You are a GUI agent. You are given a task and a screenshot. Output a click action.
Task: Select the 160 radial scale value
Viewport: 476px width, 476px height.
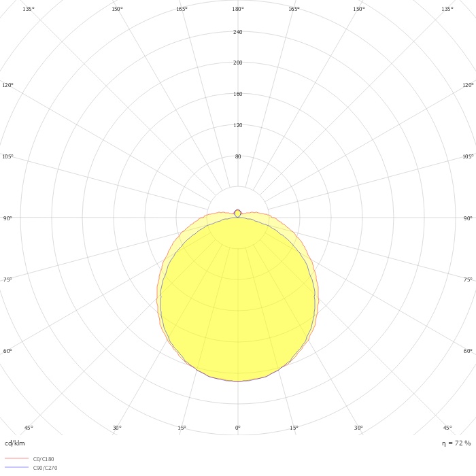tap(238, 94)
